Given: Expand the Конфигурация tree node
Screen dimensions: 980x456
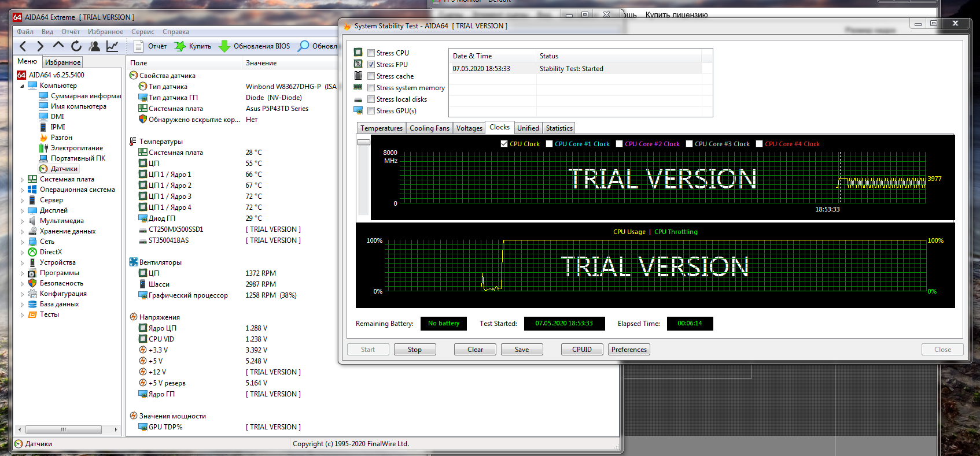Looking at the screenshot, I should click(x=23, y=294).
